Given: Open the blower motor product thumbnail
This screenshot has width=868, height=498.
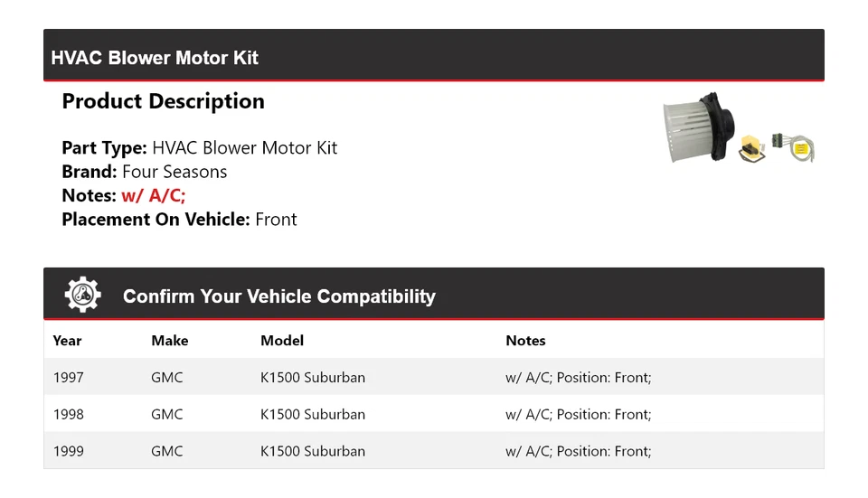Looking at the screenshot, I should [697, 128].
